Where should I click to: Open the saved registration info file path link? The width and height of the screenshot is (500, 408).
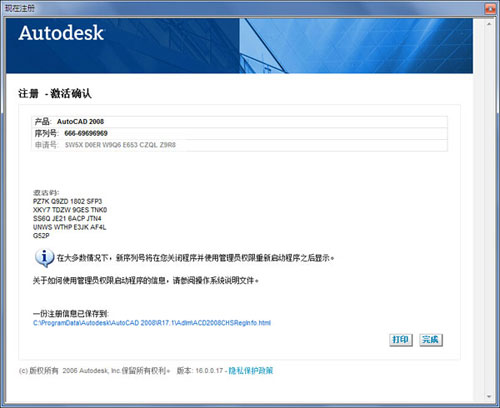(152, 323)
